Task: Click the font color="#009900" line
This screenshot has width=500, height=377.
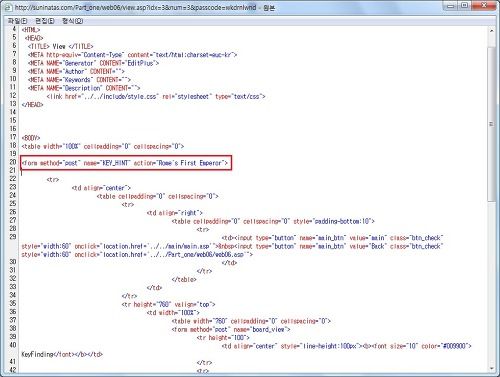Action: [x=347, y=346]
